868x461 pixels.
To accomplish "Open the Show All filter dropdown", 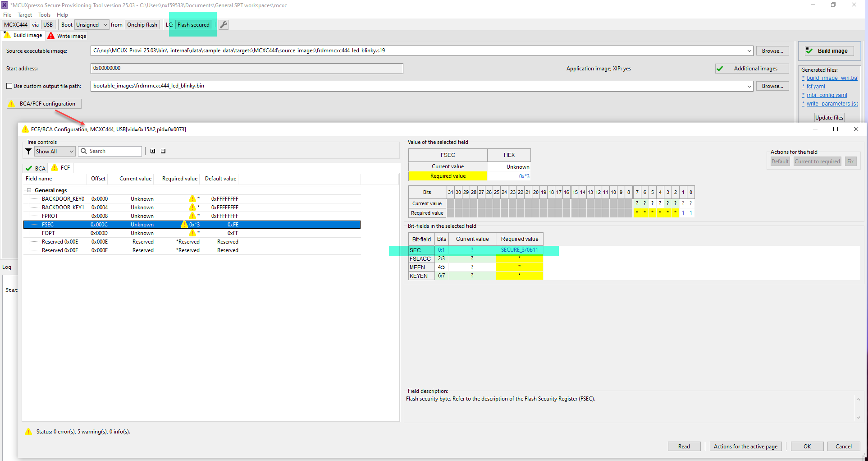I will click(x=55, y=151).
